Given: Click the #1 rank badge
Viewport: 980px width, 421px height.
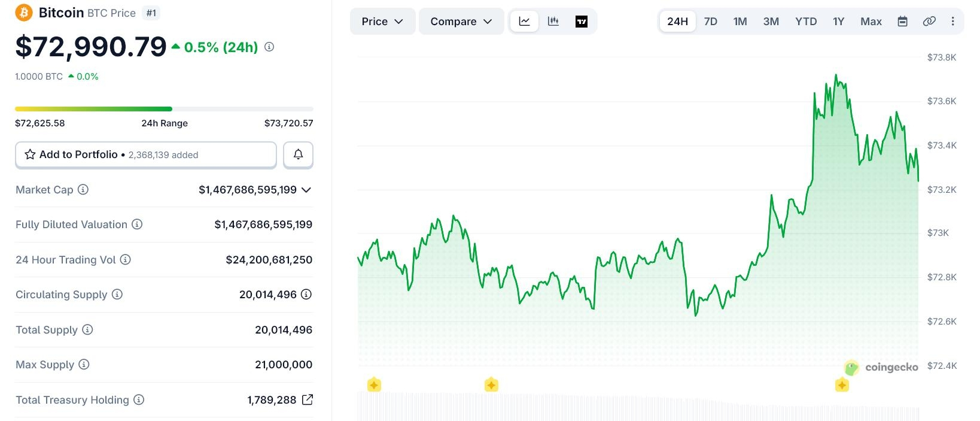Looking at the screenshot, I should point(151,13).
